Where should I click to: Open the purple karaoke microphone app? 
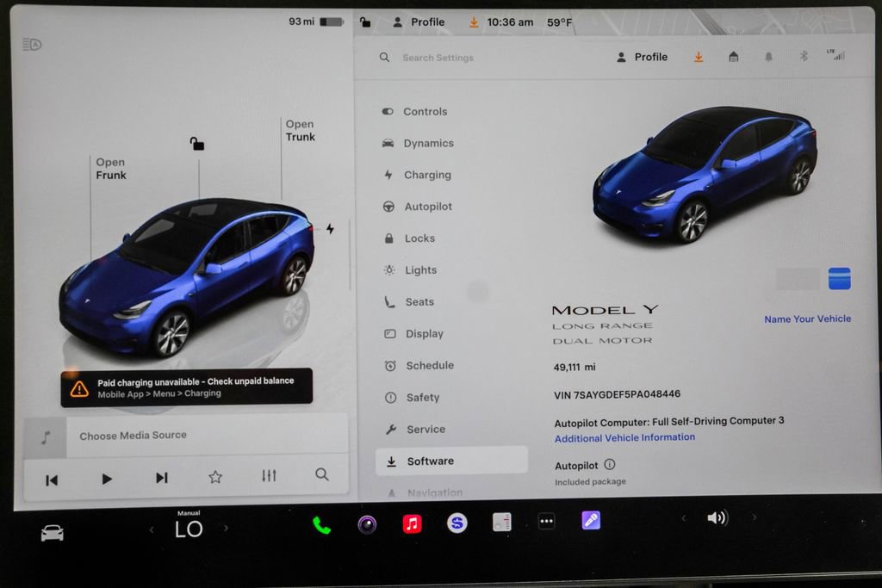point(591,521)
